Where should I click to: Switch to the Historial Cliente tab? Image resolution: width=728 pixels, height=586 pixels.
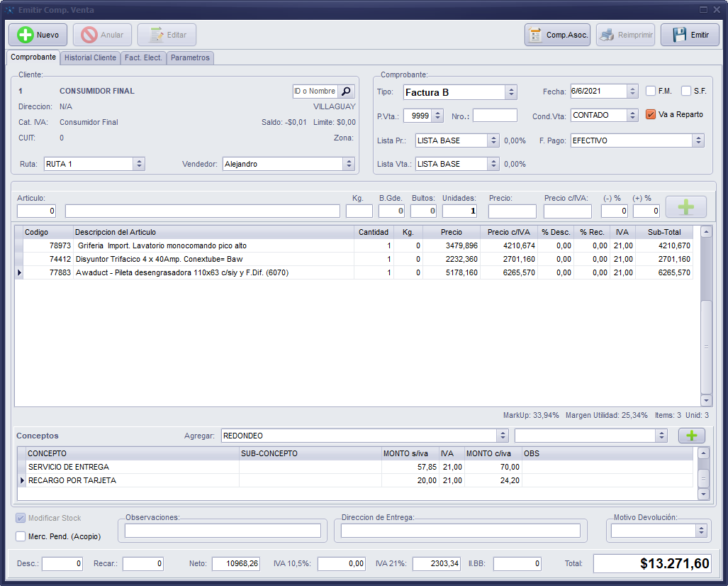click(90, 57)
